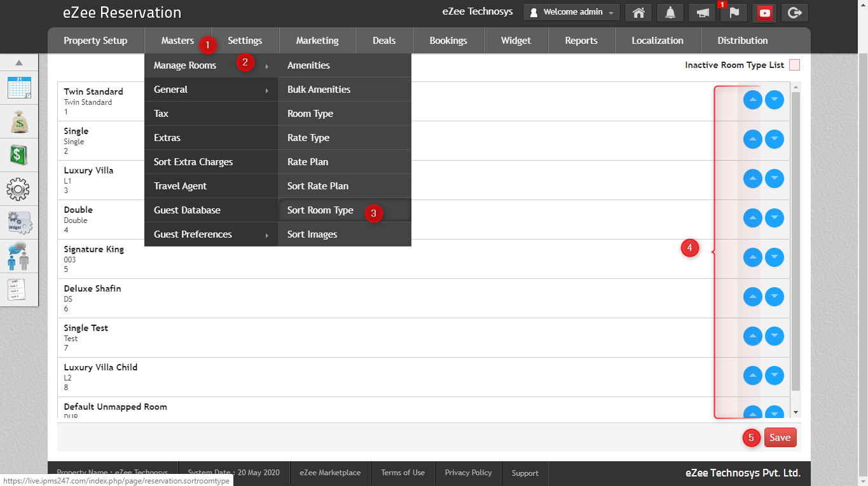Open Travel Agent menu entry
Screen dimensions: 868x486
click(x=211, y=186)
